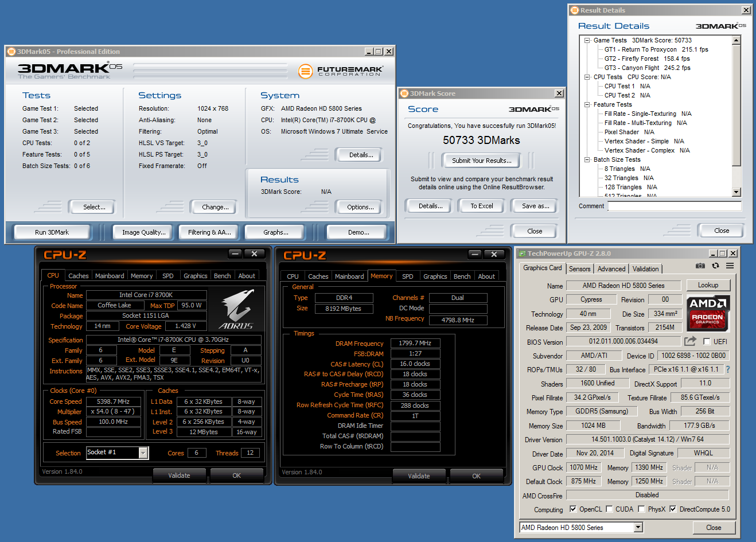
Task: Click the 3DMark05 Professional Edition title icon
Action: [x=11, y=52]
